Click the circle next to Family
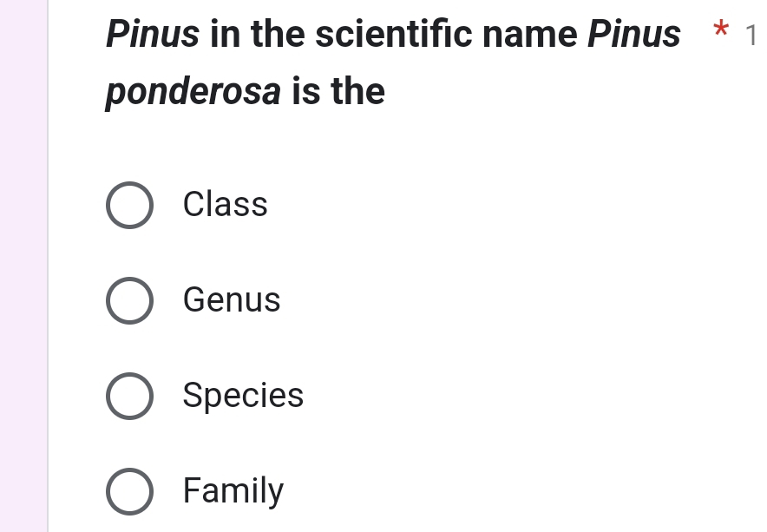Screen dimensions: 767x532 click(128, 491)
